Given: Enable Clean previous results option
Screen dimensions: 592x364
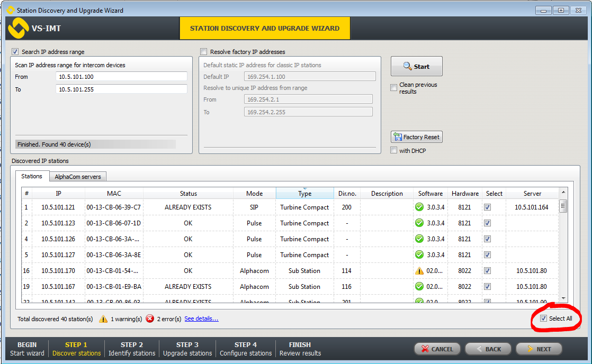Looking at the screenshot, I should [394, 88].
